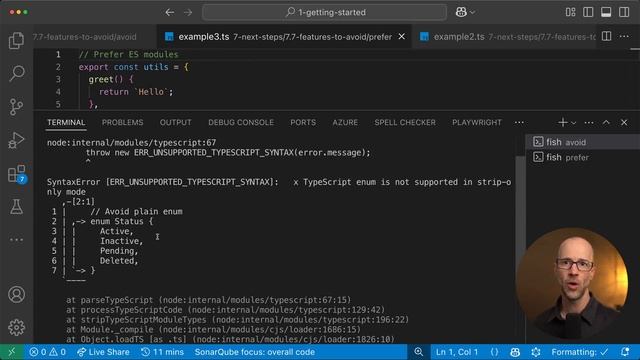
Task: Go to line via Ln 1, Col 1
Action: [457, 352]
